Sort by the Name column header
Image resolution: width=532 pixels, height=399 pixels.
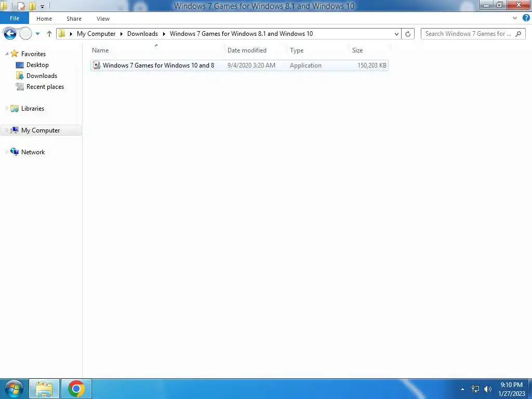click(157, 50)
